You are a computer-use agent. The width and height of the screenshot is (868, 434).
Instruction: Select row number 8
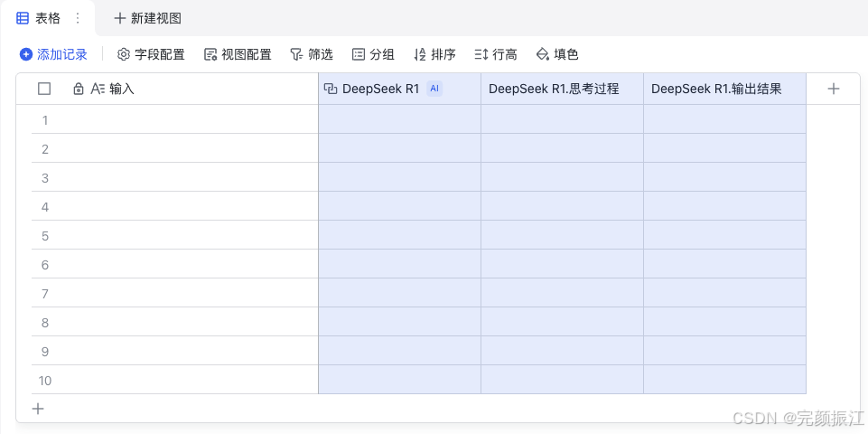tap(45, 322)
